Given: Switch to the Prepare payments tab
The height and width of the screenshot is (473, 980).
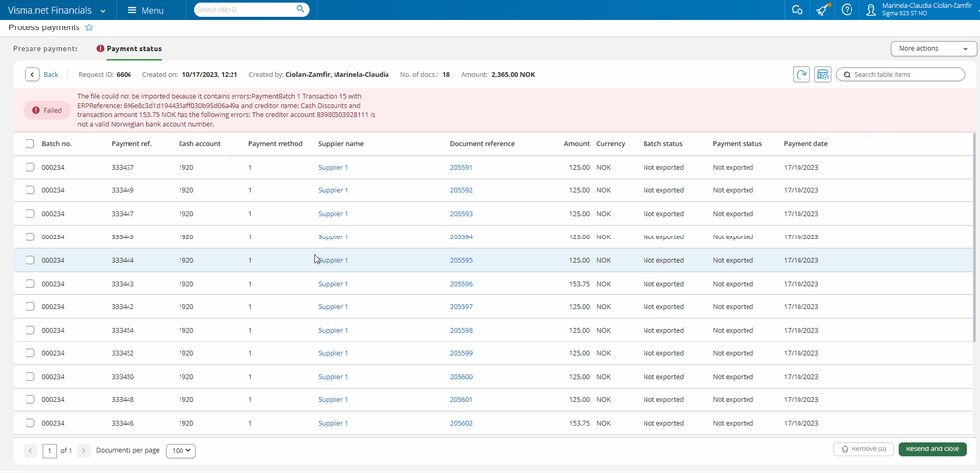Looking at the screenshot, I should pyautogui.click(x=45, y=49).
